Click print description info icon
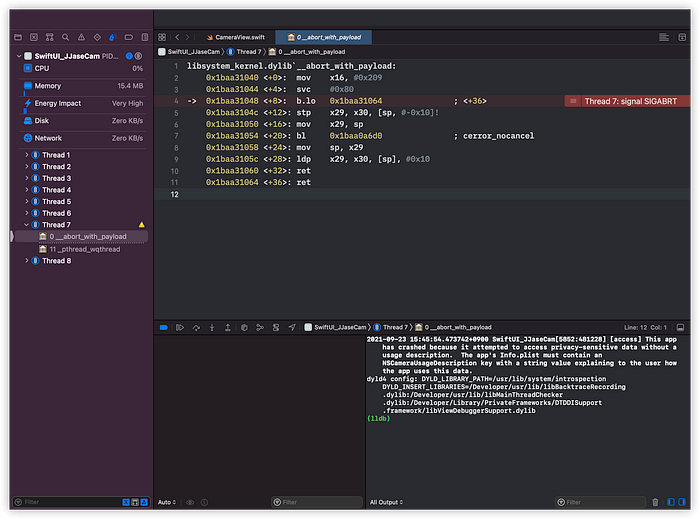Image resolution: width=700 pixels, height=519 pixels. (x=204, y=502)
